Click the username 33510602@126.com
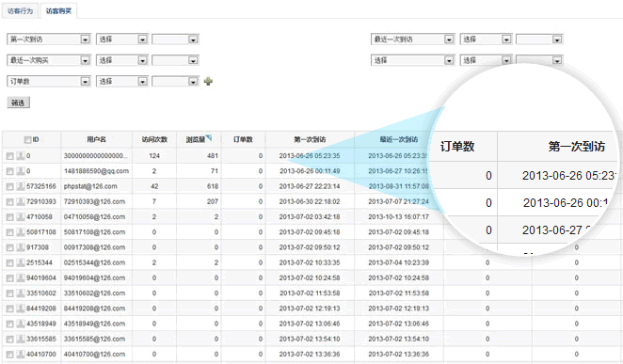Image resolution: width=623 pixels, height=364 pixels. 94,293
